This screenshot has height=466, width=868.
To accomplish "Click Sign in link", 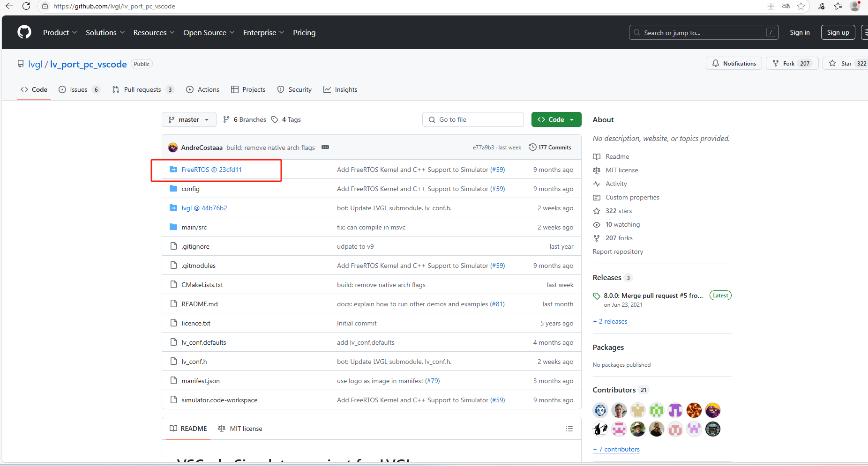I will pyautogui.click(x=800, y=32).
